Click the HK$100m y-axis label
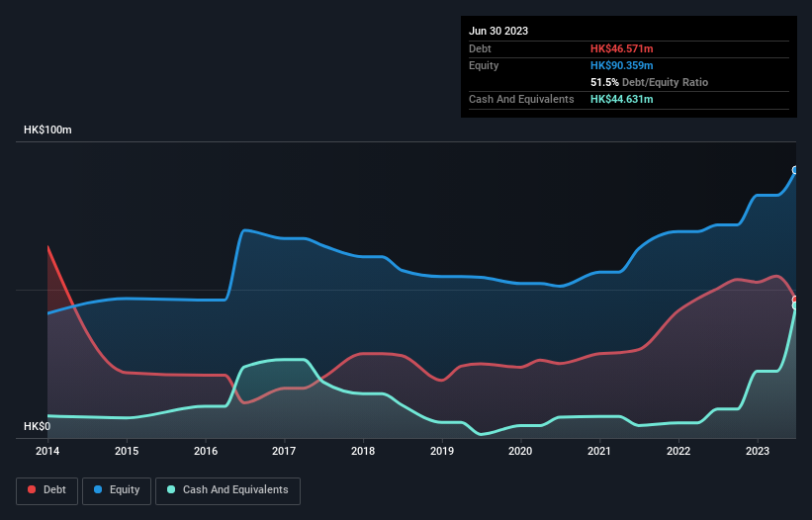Screen dimensions: 812x520 47,130
